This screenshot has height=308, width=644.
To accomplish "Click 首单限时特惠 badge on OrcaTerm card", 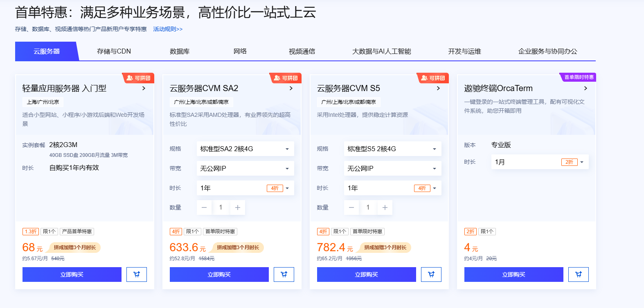I will pos(578,77).
